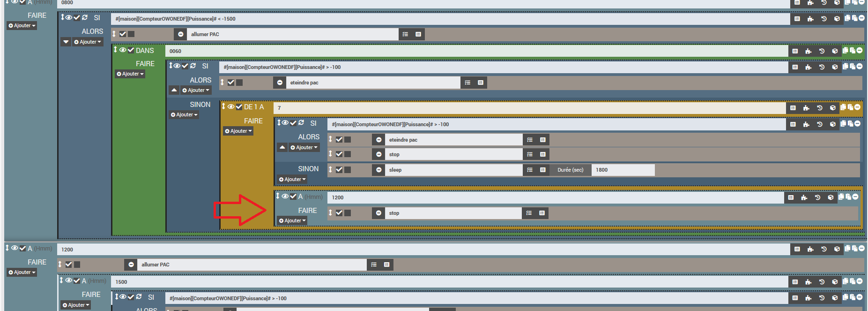Open Ajouter dropdown under nested A 1200 FAIRE
Screen dimensions: 868x311
[x=292, y=220]
